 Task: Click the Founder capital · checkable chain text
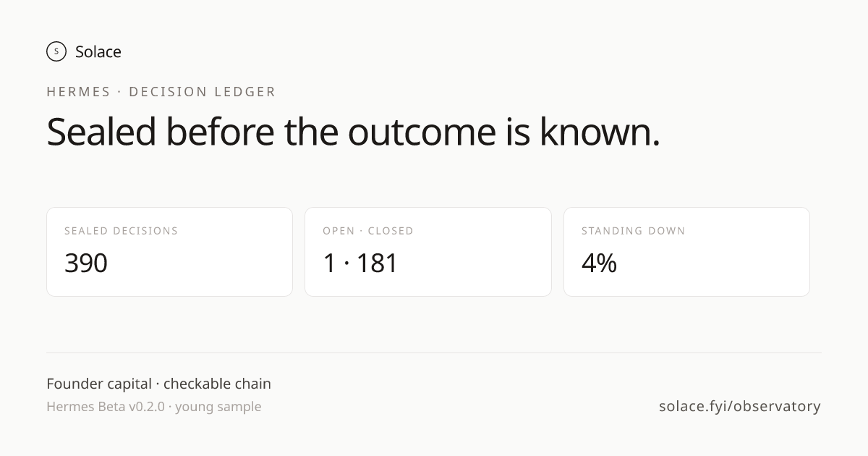(158, 384)
